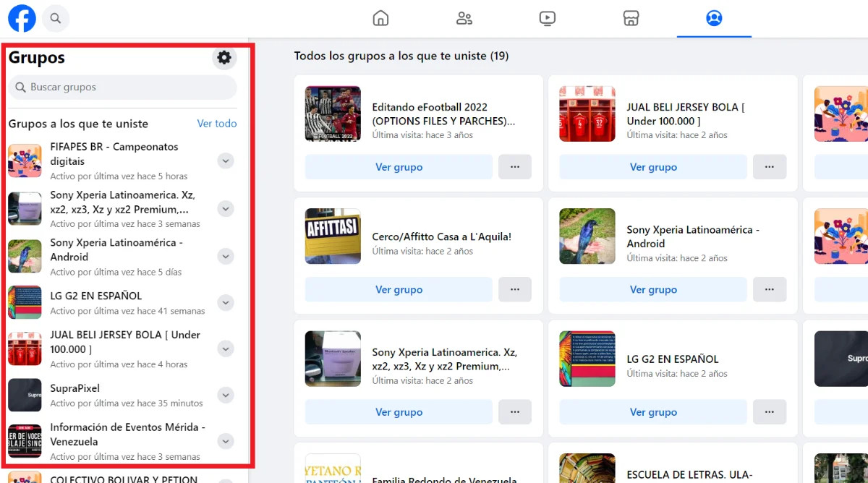This screenshot has width=868, height=483.
Task: Open more options for LG G2 EN ESPAÑOL card
Action: [770, 412]
